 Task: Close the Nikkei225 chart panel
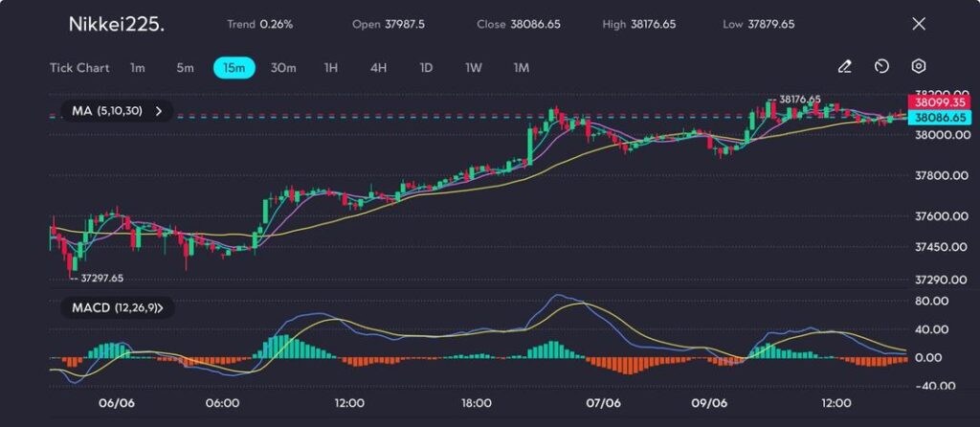pyautogui.click(x=919, y=24)
